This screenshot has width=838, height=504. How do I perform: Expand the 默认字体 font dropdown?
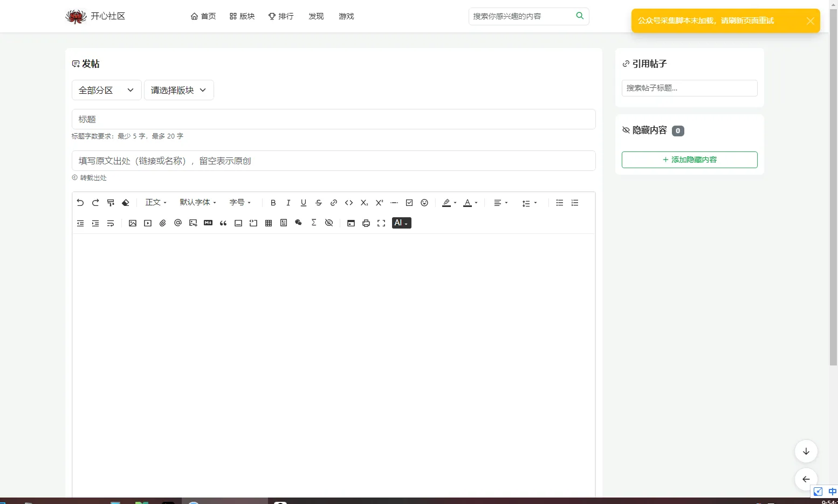198,203
